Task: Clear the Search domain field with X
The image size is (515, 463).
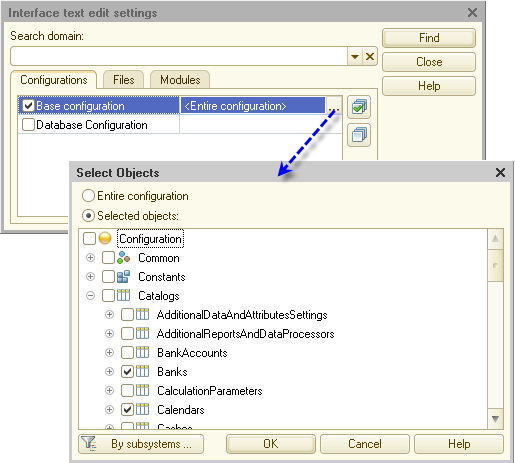Action: (370, 56)
